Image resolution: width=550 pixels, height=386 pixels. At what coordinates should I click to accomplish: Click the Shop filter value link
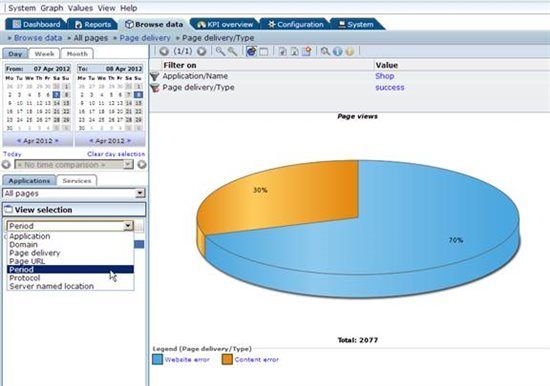(385, 76)
